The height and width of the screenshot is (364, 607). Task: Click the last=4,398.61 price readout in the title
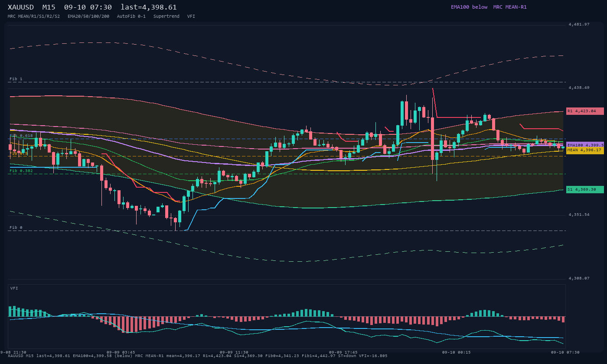click(149, 7)
